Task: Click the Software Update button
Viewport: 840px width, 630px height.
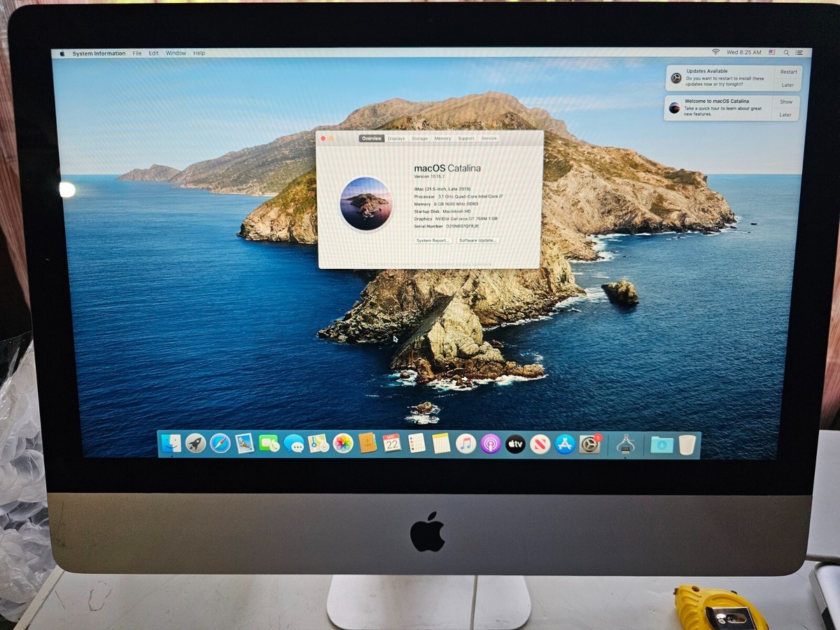Action: pos(478,240)
